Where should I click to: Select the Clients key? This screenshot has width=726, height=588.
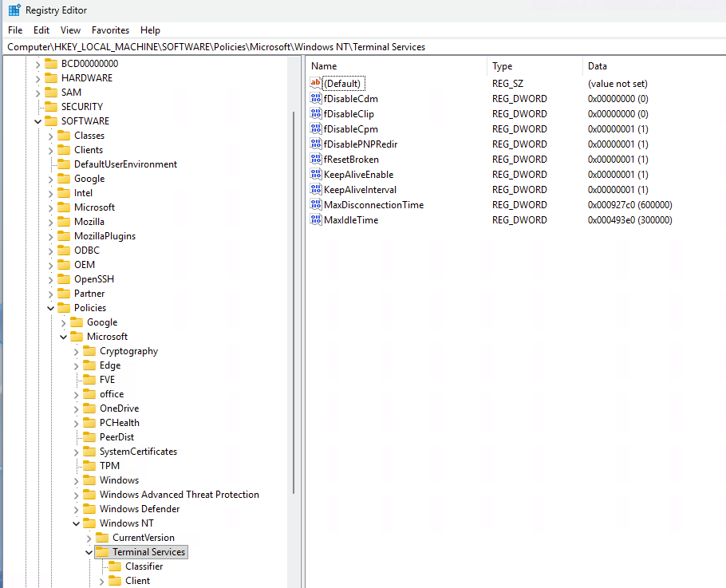click(x=89, y=149)
